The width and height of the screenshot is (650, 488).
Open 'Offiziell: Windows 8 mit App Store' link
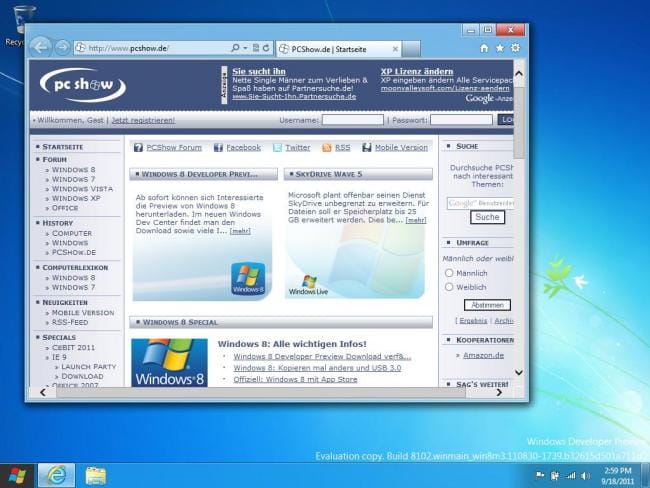click(295, 379)
